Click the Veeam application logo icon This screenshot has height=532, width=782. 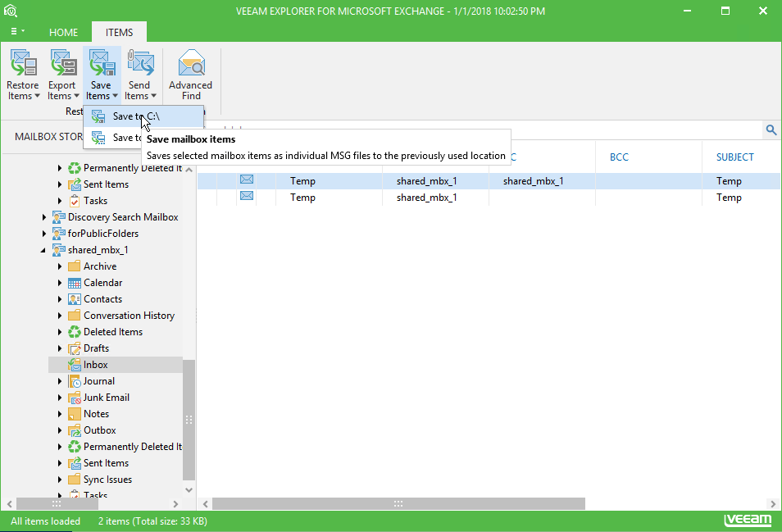(11, 11)
